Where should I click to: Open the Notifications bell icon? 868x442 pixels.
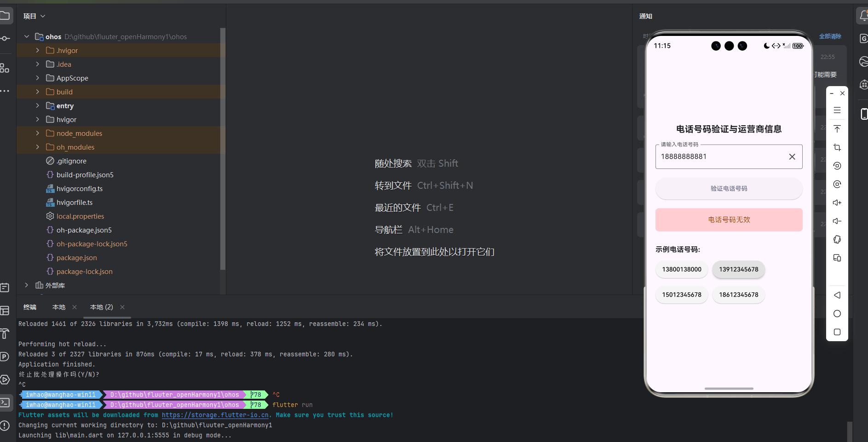tap(863, 16)
